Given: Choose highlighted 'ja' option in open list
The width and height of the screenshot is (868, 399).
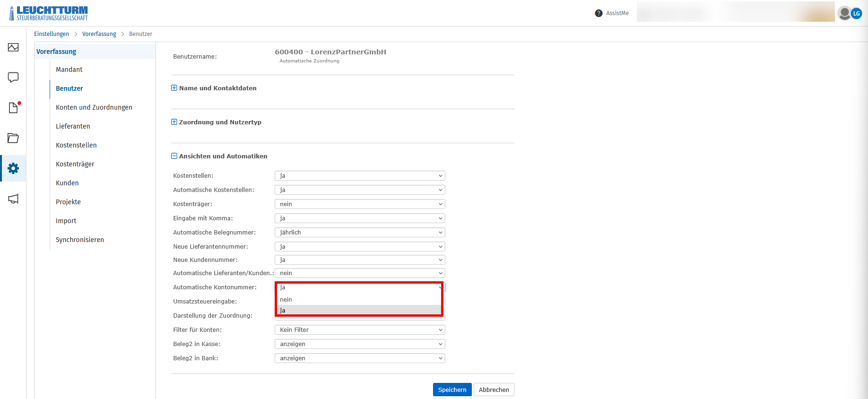Looking at the screenshot, I should coord(359,310).
